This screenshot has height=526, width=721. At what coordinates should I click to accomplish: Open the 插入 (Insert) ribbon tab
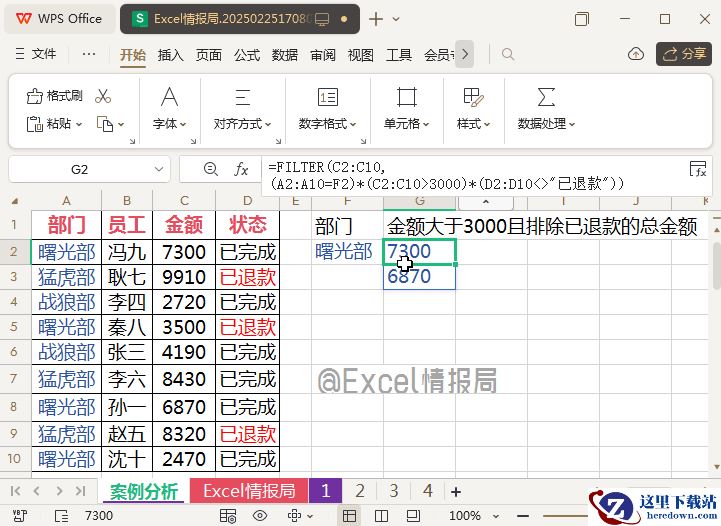(x=171, y=55)
